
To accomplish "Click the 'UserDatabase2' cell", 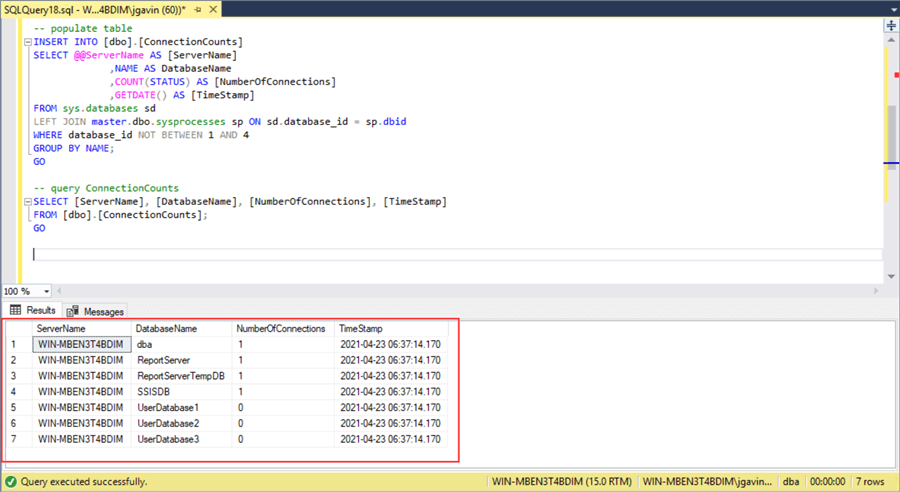I will [x=181, y=423].
